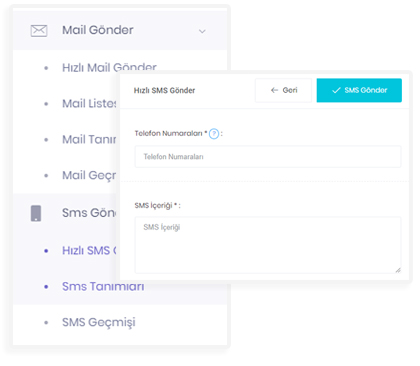Screen dimensions: 420x366
Task: Open the Hızlı SMS sidebar item
Action: tap(89, 250)
